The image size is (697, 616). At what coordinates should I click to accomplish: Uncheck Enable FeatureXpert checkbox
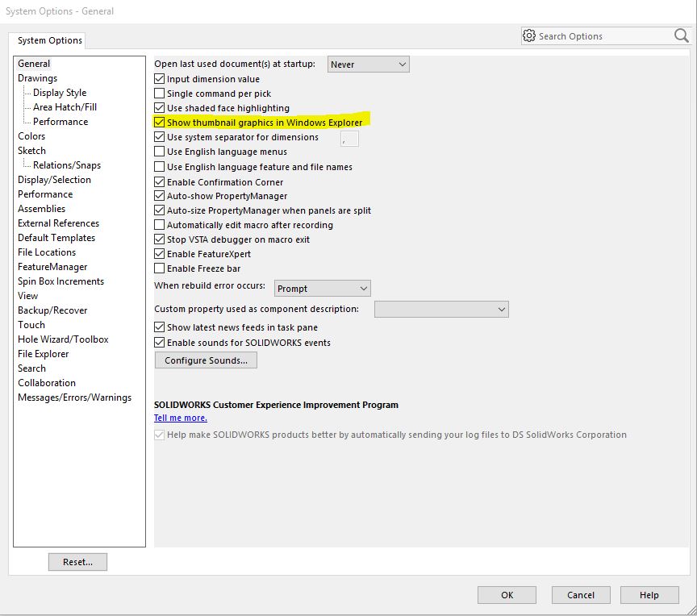pyautogui.click(x=160, y=254)
